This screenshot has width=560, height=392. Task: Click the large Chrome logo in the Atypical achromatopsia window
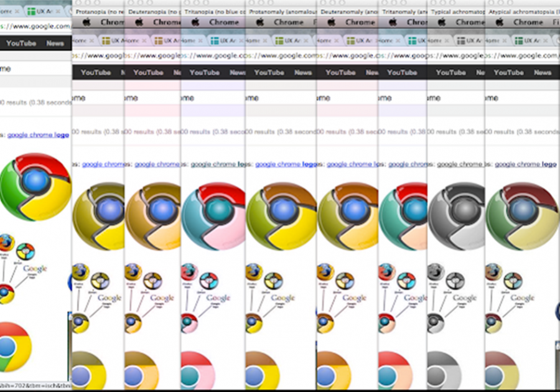coord(522,217)
